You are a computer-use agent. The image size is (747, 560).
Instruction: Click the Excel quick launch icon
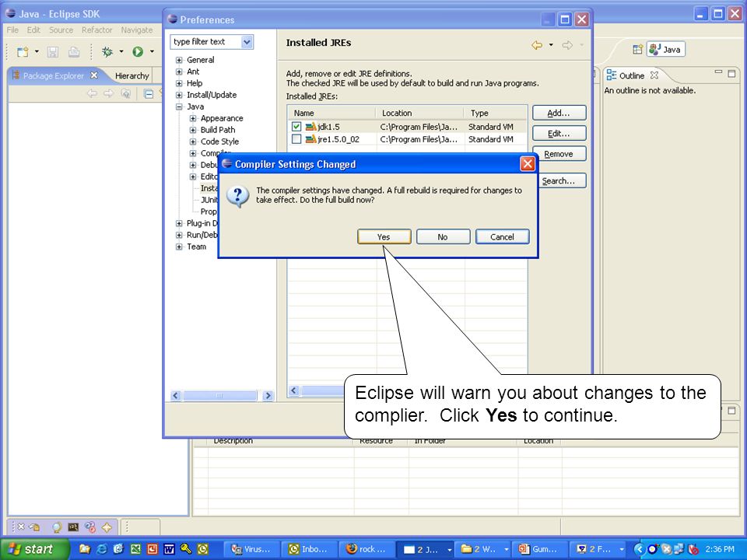click(x=135, y=549)
